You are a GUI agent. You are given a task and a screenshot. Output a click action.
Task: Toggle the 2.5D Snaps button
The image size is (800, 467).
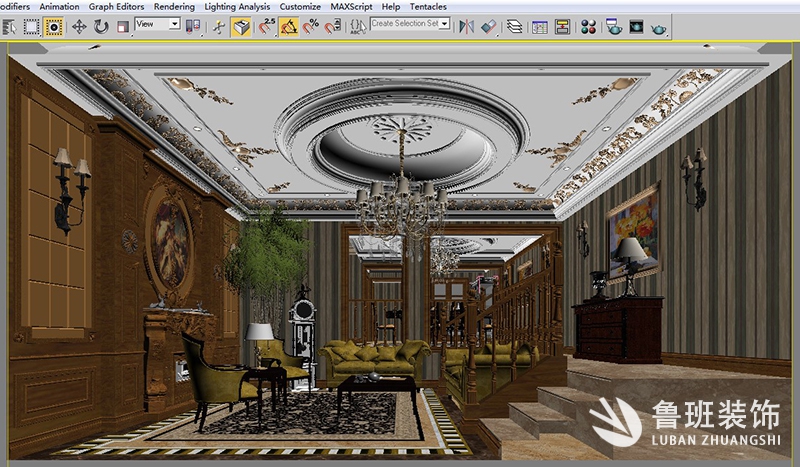266,27
